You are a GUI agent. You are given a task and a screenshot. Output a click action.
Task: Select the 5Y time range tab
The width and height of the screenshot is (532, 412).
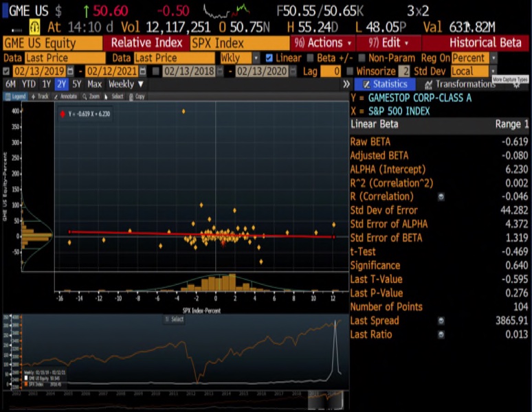click(x=78, y=84)
